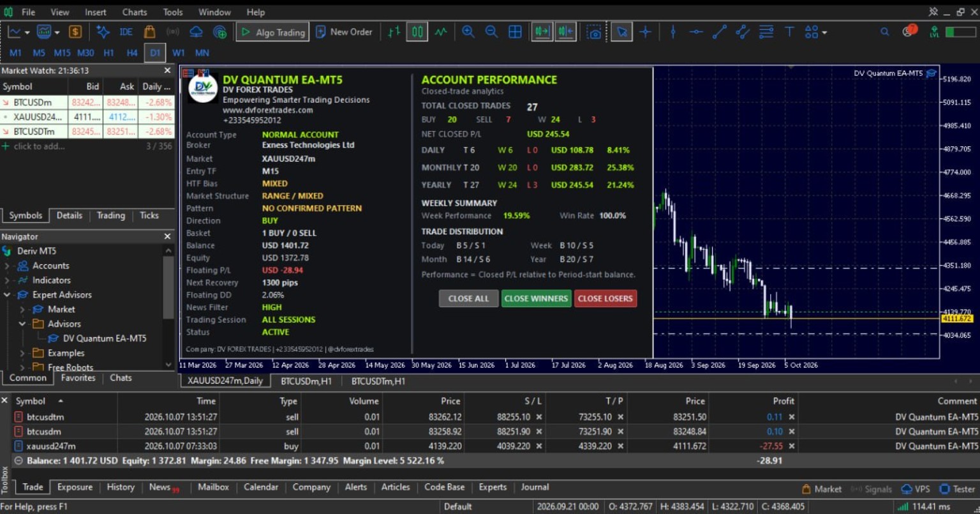Image resolution: width=980 pixels, height=514 pixels.
Task: Zoom in on the chart
Action: coord(468,32)
